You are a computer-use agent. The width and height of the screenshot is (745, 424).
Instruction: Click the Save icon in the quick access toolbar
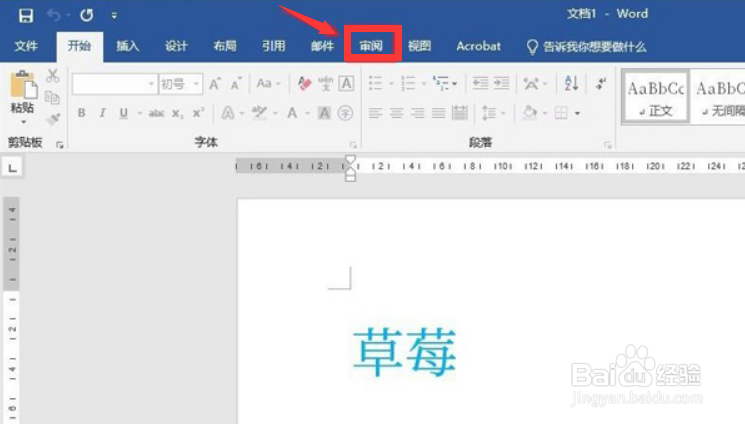coord(26,16)
